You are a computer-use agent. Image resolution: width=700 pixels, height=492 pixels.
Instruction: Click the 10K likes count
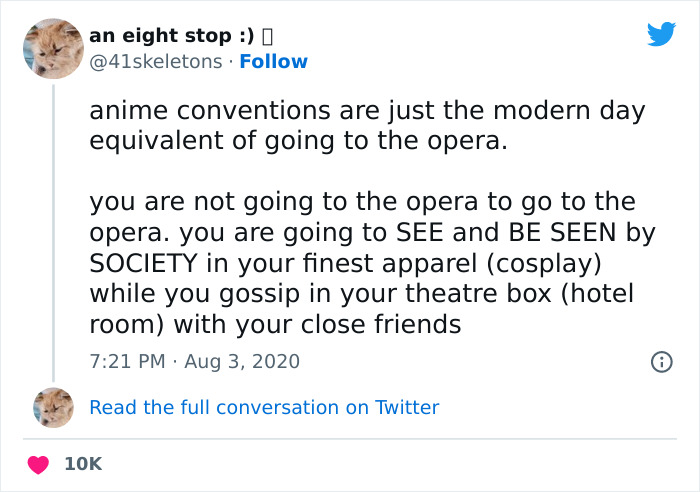coord(84,464)
